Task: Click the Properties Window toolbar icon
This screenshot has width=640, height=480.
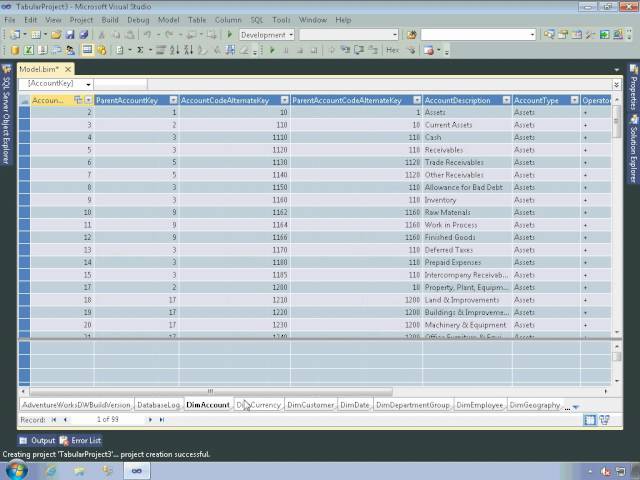Action: click(x=563, y=35)
